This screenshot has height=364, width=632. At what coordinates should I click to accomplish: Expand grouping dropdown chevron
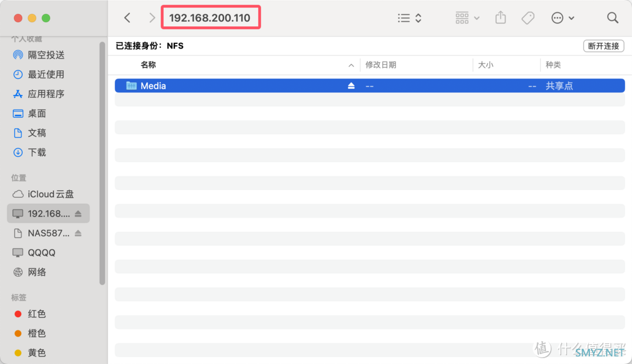click(477, 18)
